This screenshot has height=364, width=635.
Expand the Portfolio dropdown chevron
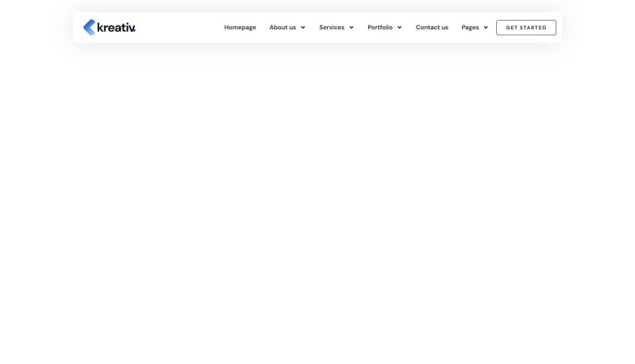399,28
